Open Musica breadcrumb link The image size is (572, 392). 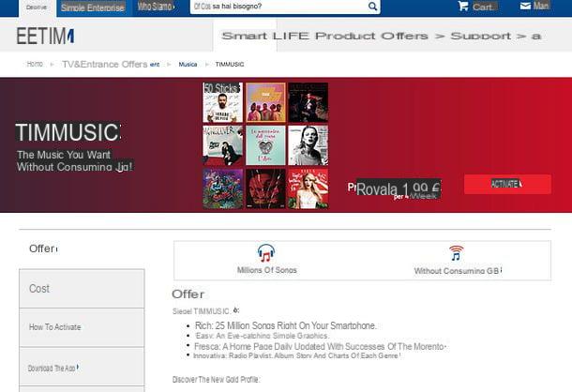tap(188, 64)
